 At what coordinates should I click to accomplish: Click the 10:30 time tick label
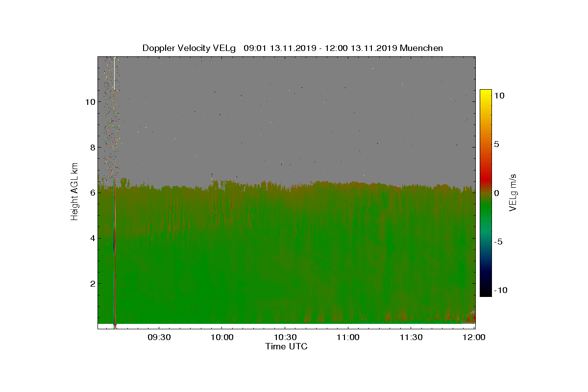click(x=285, y=337)
